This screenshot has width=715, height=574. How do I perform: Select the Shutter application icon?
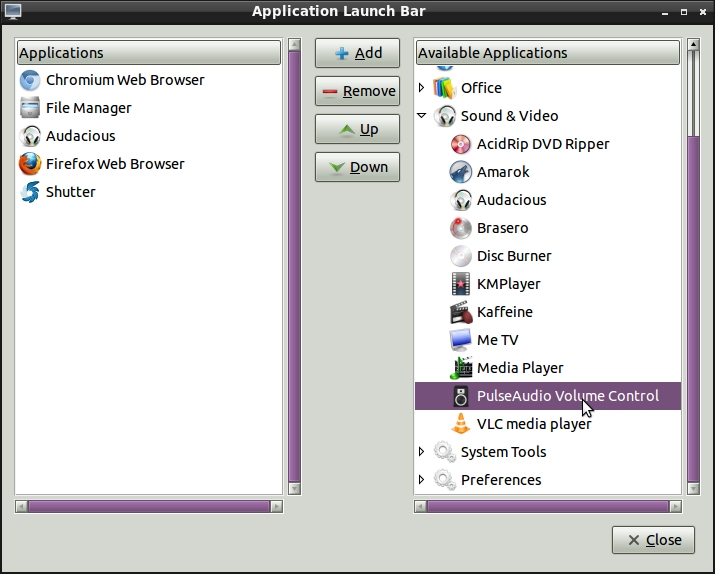pyautogui.click(x=30, y=192)
